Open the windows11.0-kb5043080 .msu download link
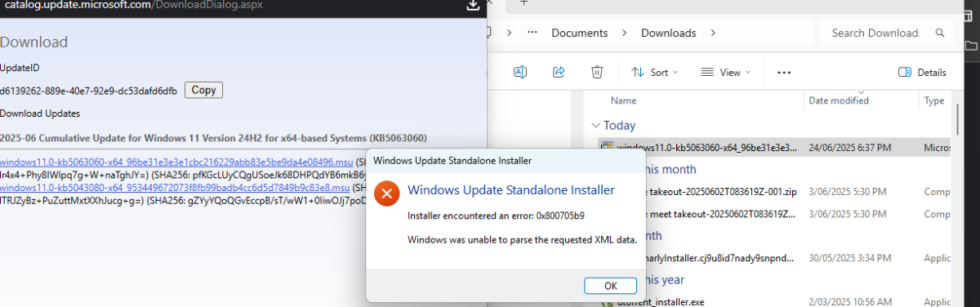980x307 pixels. [x=175, y=187]
